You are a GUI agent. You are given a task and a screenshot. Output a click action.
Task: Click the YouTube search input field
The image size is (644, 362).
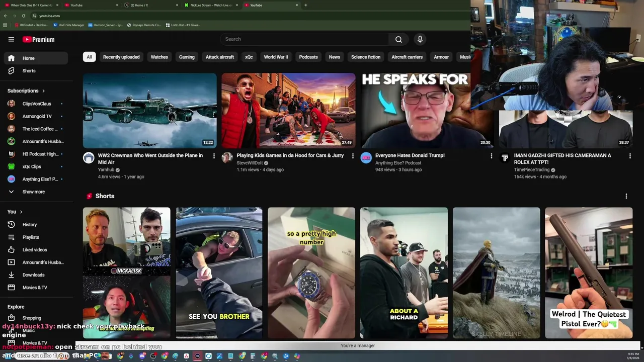[304, 39]
